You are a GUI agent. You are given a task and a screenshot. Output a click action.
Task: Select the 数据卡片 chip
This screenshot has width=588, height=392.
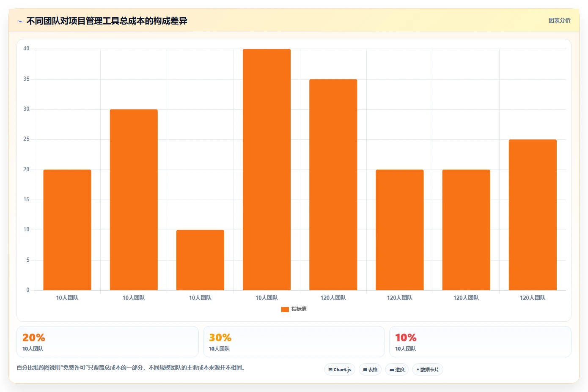pyautogui.click(x=428, y=370)
